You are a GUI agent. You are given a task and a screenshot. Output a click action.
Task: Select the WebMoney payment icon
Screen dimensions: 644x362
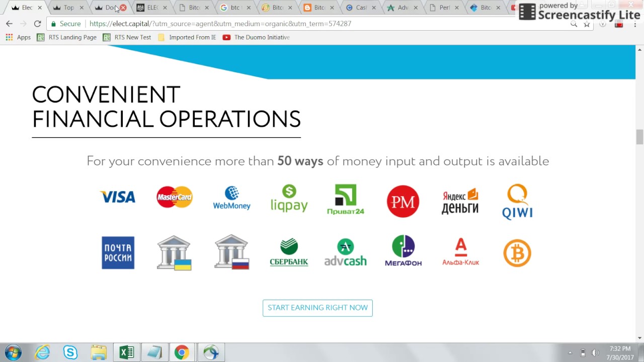coord(231,198)
